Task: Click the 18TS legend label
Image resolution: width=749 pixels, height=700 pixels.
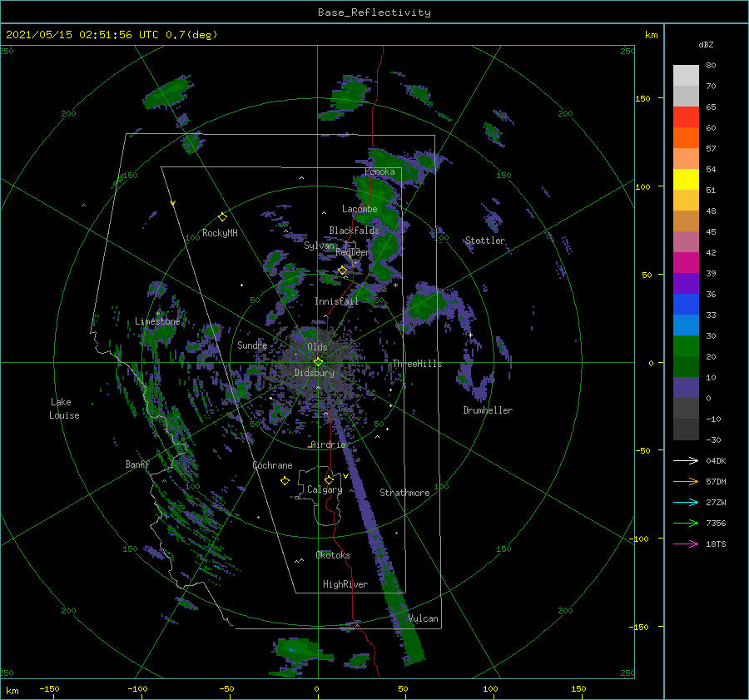Action: [x=716, y=544]
